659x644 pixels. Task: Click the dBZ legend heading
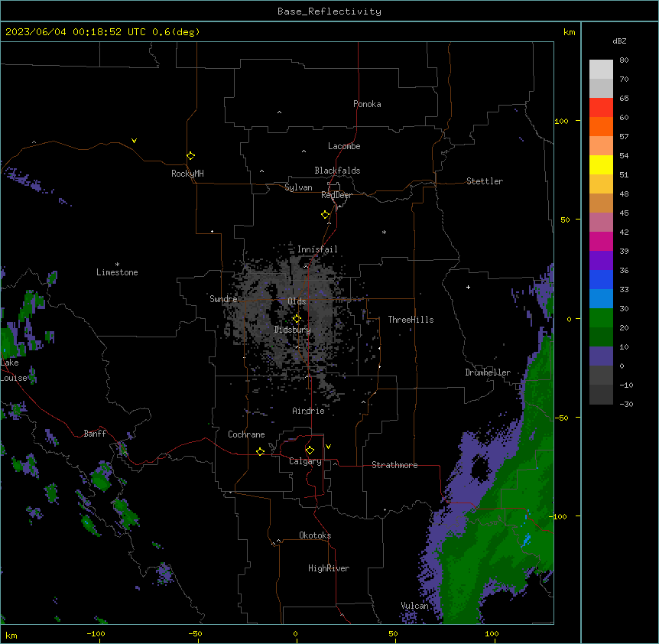(x=619, y=41)
